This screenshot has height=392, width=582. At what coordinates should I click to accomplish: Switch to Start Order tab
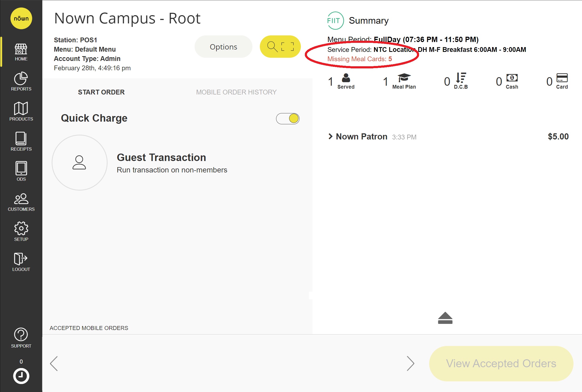[x=101, y=92]
